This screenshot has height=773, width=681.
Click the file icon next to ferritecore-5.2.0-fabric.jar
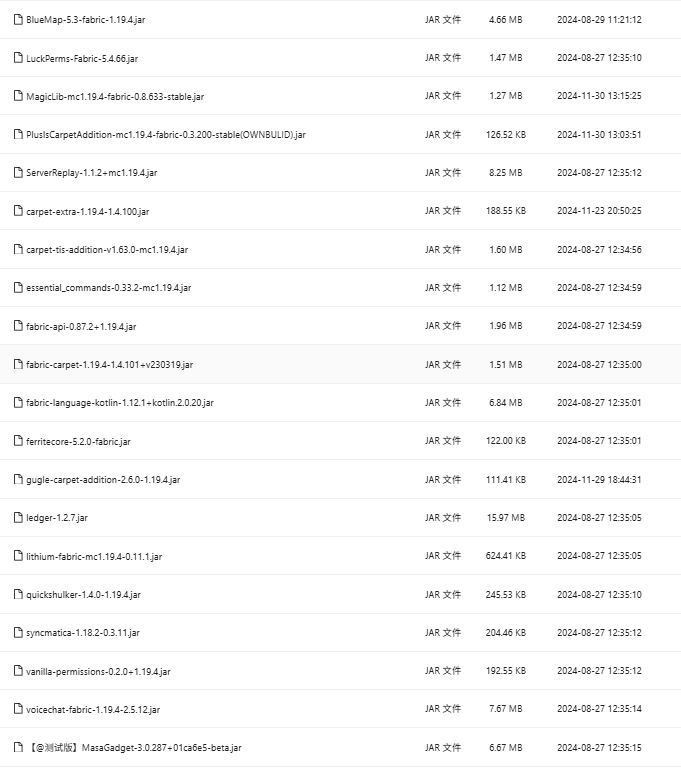coord(18,440)
